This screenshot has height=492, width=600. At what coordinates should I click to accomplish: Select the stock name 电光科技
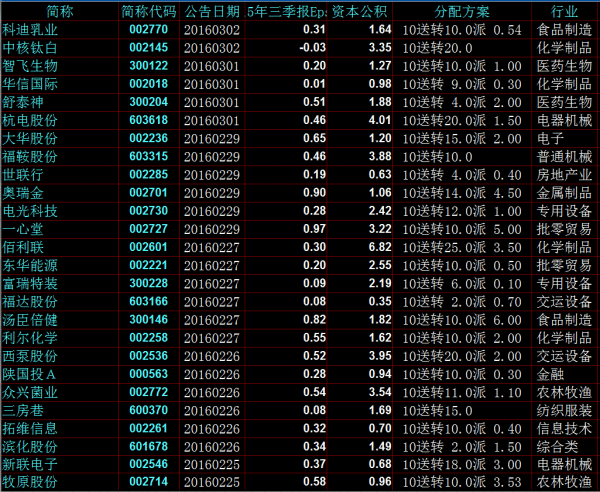pos(30,211)
